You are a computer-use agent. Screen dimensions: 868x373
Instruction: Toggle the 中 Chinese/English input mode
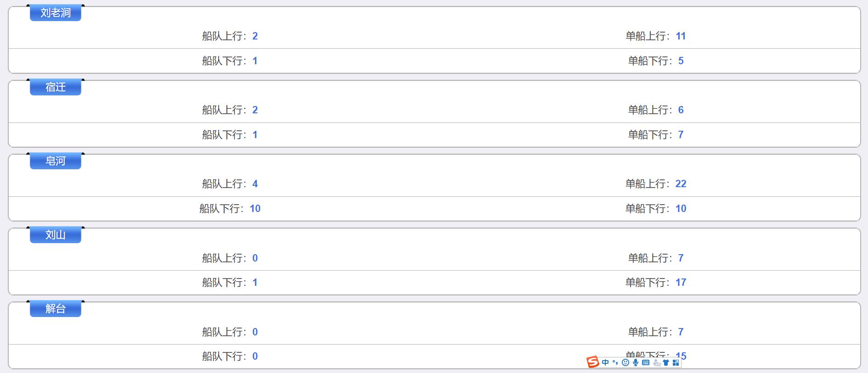pyautogui.click(x=605, y=362)
